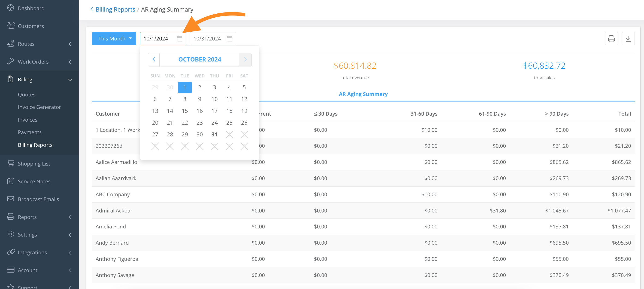
Task: Select October 20 in calendar
Action: (x=155, y=122)
